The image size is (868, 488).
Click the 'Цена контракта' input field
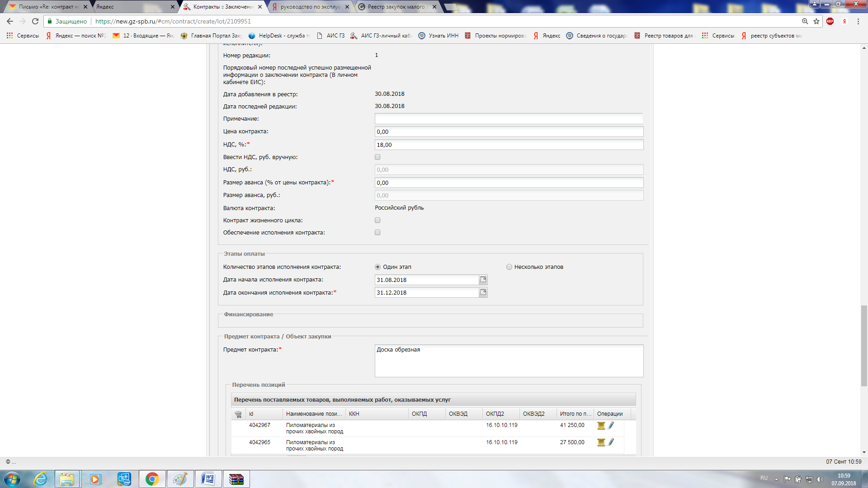pos(509,132)
